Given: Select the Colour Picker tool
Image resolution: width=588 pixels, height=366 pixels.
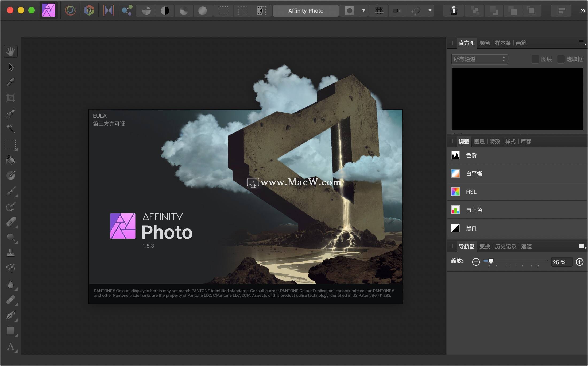Looking at the screenshot, I should click(x=11, y=82).
